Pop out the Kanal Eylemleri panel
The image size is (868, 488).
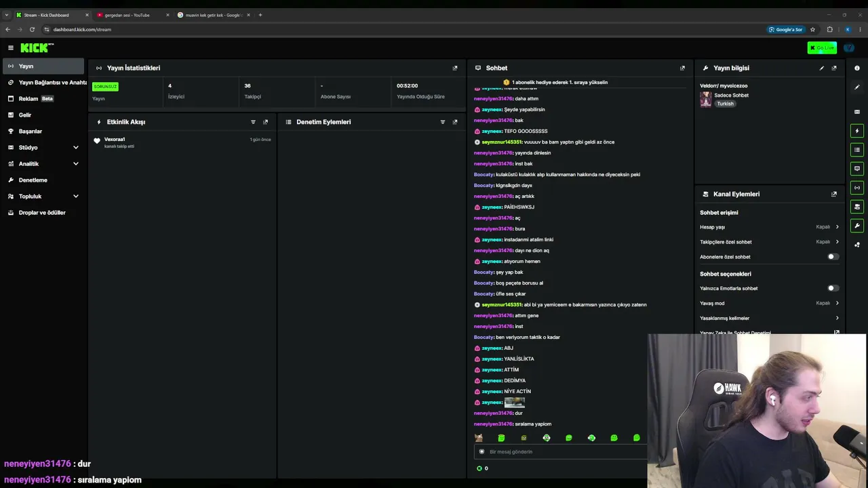tap(834, 194)
